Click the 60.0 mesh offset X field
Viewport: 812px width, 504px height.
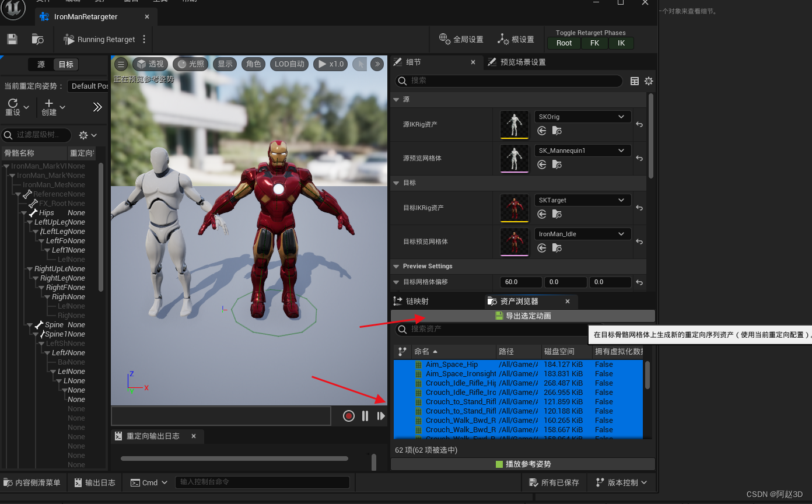pyautogui.click(x=521, y=282)
